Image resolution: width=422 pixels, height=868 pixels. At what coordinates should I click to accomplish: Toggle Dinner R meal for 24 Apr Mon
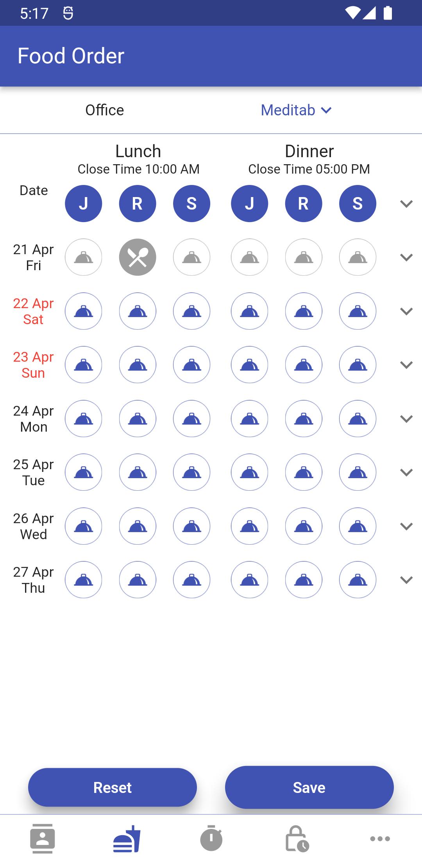coord(304,419)
